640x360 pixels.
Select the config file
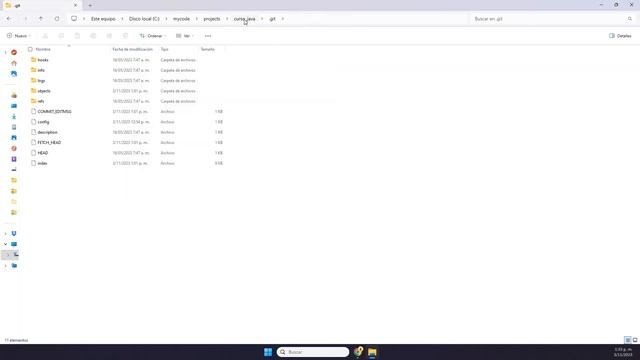pos(43,122)
